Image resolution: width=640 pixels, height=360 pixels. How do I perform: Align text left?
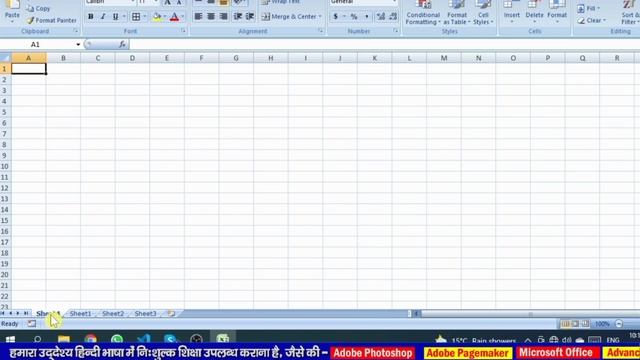[x=198, y=16]
